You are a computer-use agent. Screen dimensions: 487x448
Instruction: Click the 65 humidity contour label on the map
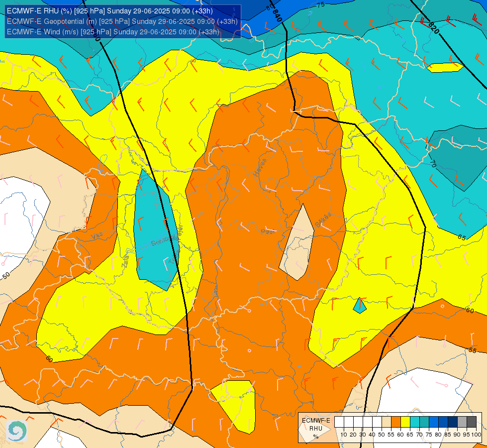click(x=462, y=238)
